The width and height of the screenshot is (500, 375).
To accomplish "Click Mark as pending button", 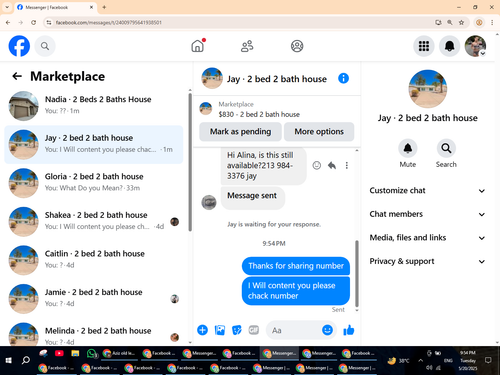I will tap(240, 132).
